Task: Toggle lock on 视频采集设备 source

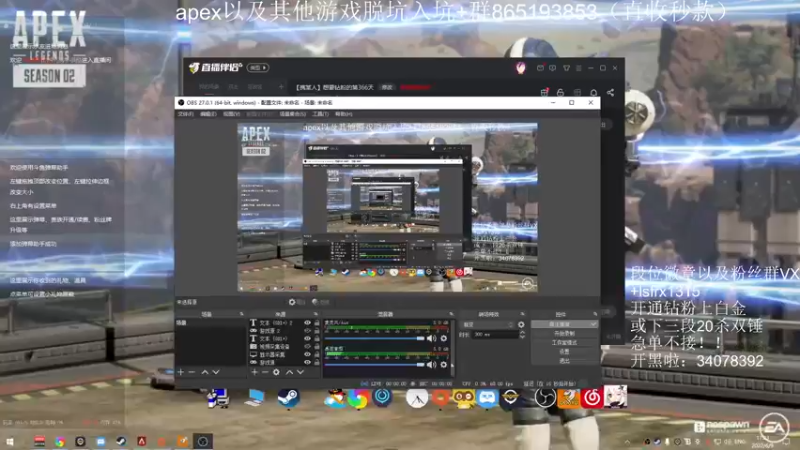Action: pyautogui.click(x=317, y=346)
